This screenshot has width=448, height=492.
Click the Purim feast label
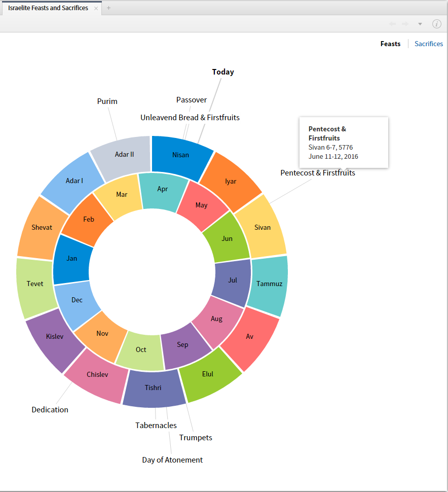(107, 101)
